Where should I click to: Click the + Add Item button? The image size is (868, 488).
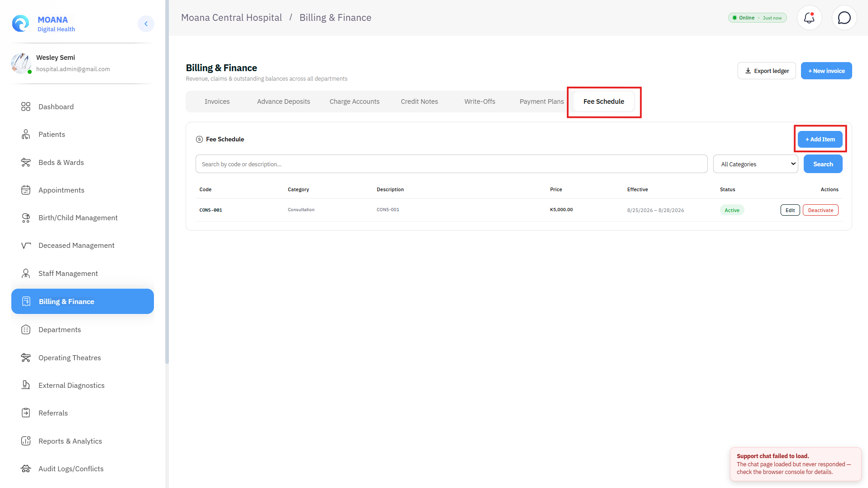(x=820, y=139)
